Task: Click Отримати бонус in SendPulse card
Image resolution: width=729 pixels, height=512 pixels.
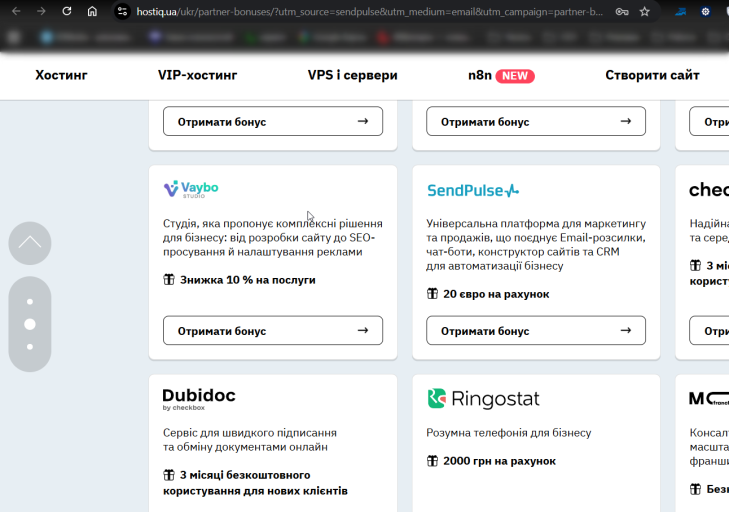Action: 536,331
